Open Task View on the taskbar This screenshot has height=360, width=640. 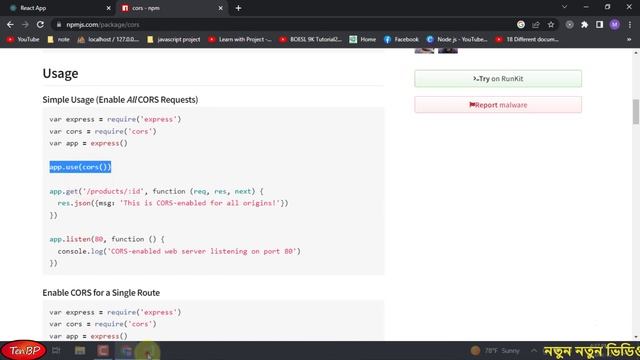point(56,351)
